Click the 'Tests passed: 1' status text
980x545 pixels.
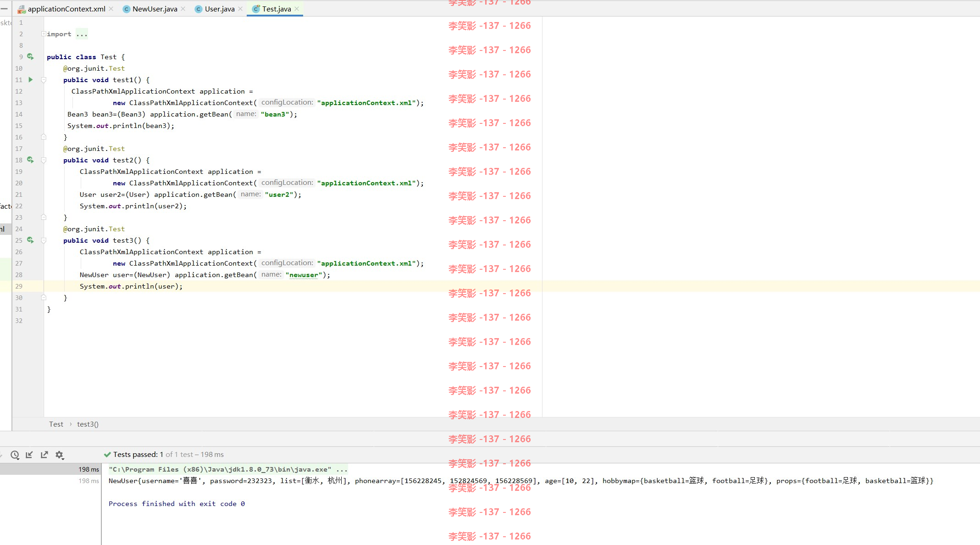pos(138,455)
